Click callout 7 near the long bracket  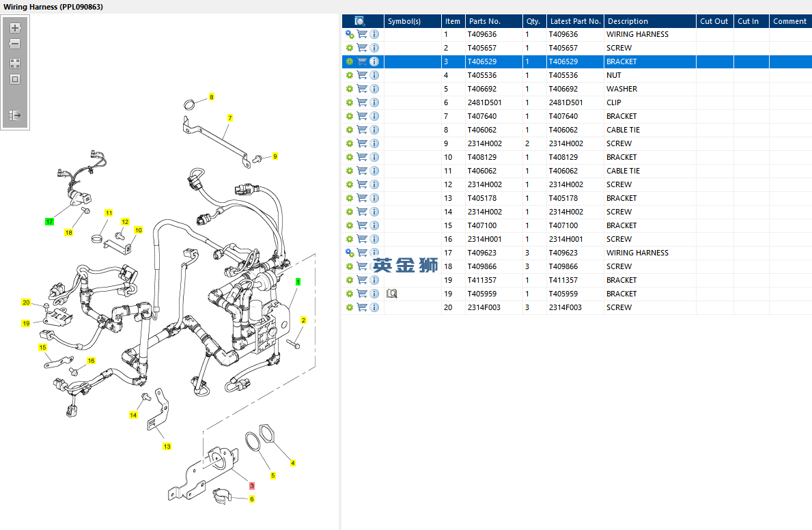coord(230,118)
